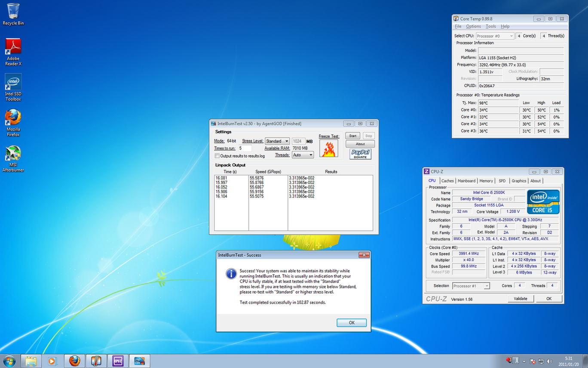The height and width of the screenshot is (368, 588).
Task: Open Mozilla Firefox desktop shortcut
Action: (13, 123)
